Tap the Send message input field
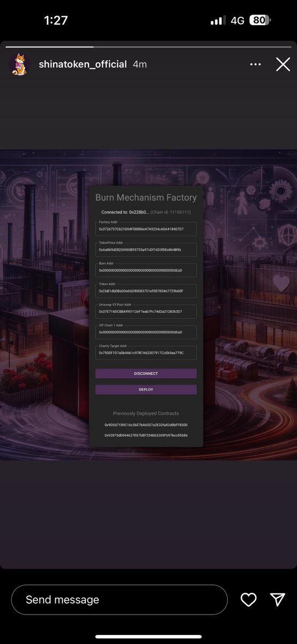Image resolution: width=297 pixels, height=644 pixels. [x=120, y=599]
